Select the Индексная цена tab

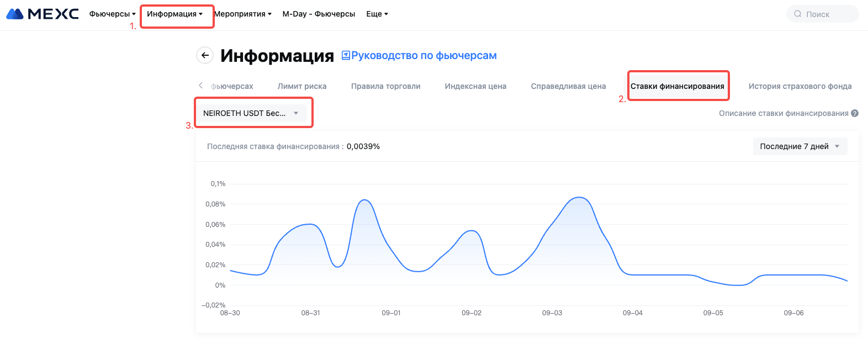click(x=475, y=86)
